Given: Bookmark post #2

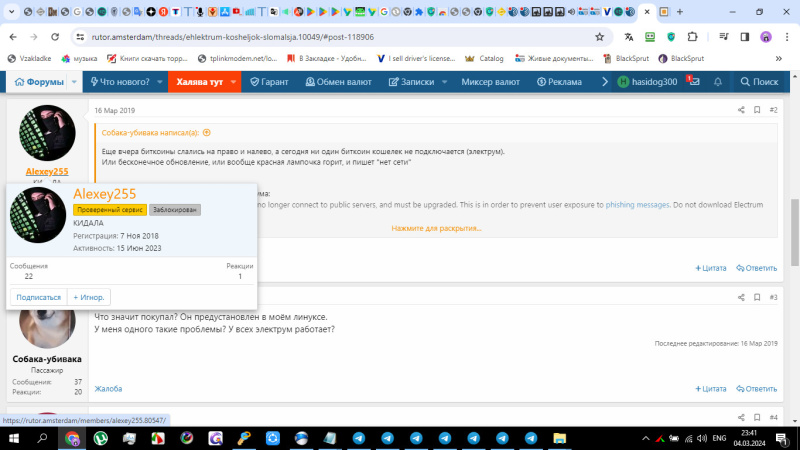Looking at the screenshot, I should coord(757,110).
